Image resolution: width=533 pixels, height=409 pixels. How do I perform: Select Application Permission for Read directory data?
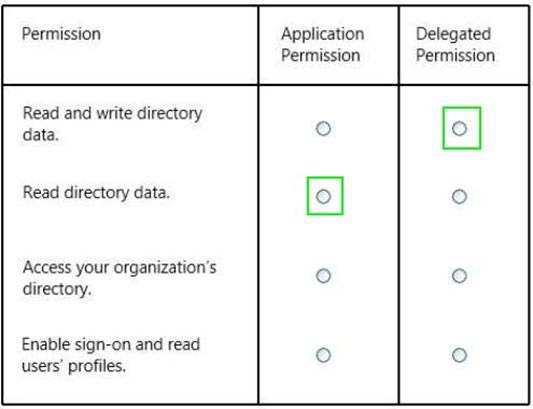(323, 197)
